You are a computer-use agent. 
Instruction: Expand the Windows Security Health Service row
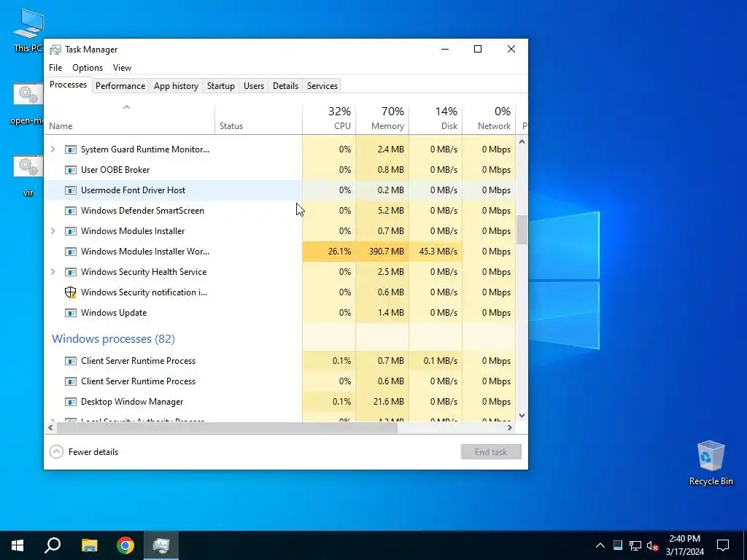click(53, 272)
